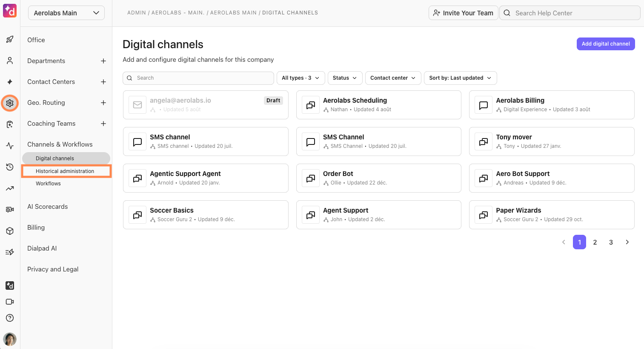
Task: Open the All types filter dropdown
Action: (x=301, y=78)
